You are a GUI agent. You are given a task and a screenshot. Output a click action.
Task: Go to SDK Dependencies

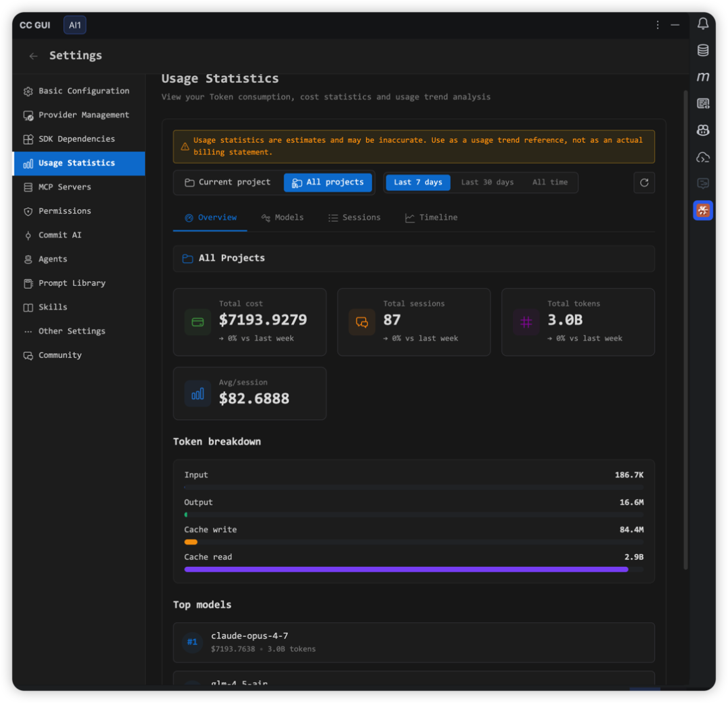coord(79,140)
